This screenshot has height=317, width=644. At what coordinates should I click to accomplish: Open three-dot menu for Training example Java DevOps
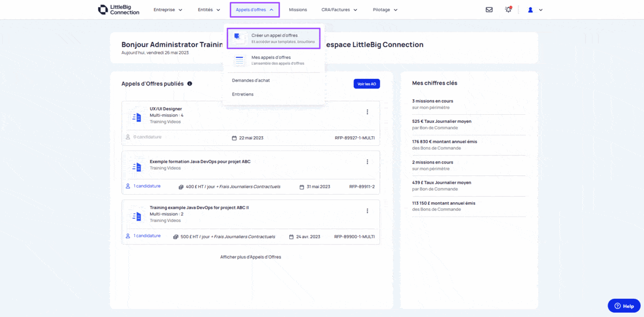tap(367, 211)
